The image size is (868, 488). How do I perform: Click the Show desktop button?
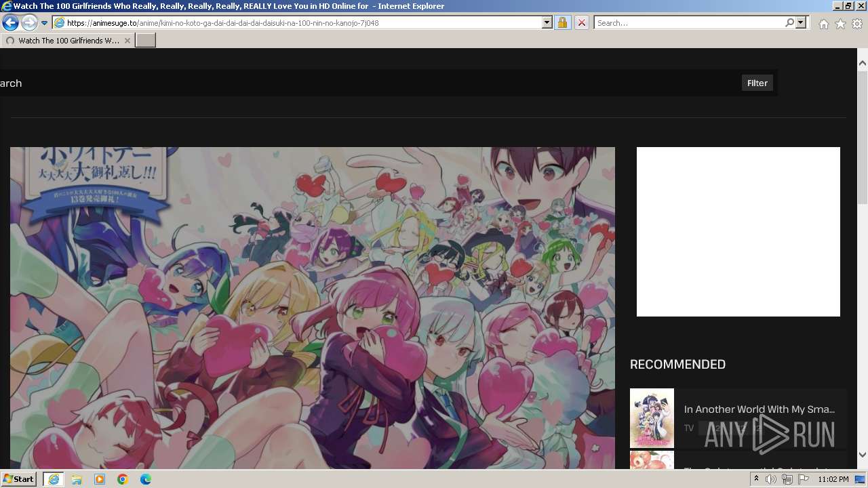click(x=861, y=479)
